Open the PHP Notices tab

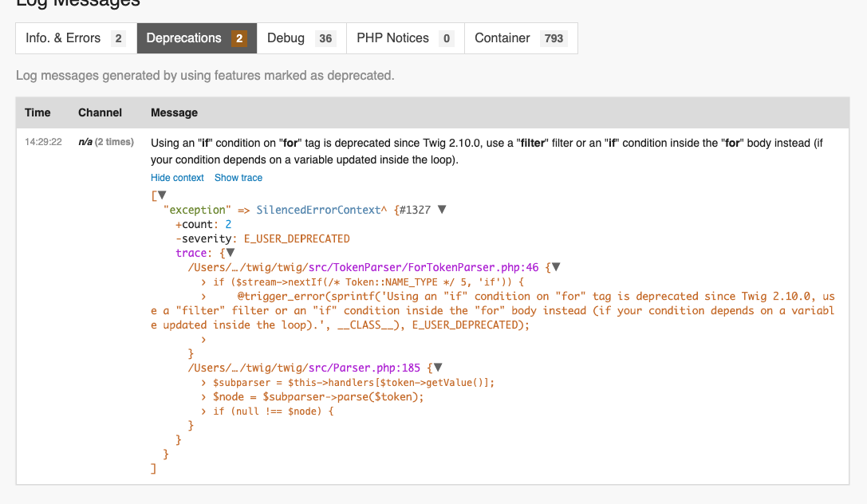[405, 38]
